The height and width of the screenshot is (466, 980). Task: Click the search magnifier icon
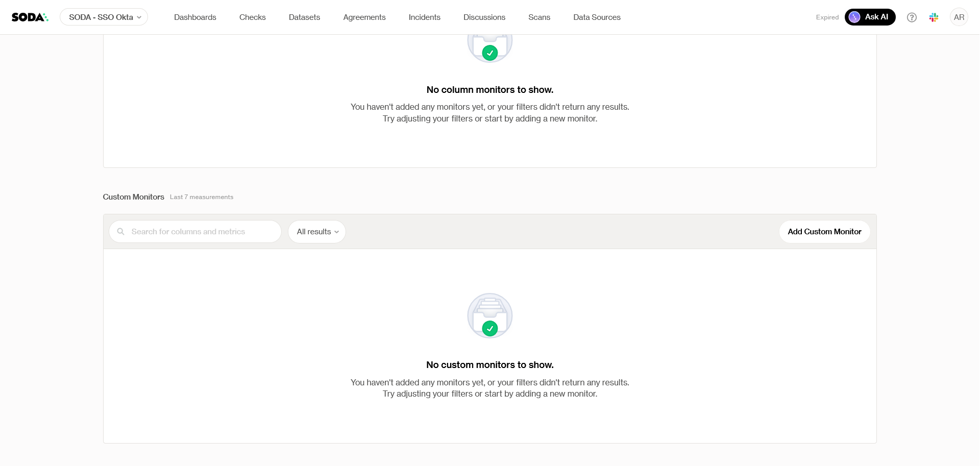pos(121,232)
